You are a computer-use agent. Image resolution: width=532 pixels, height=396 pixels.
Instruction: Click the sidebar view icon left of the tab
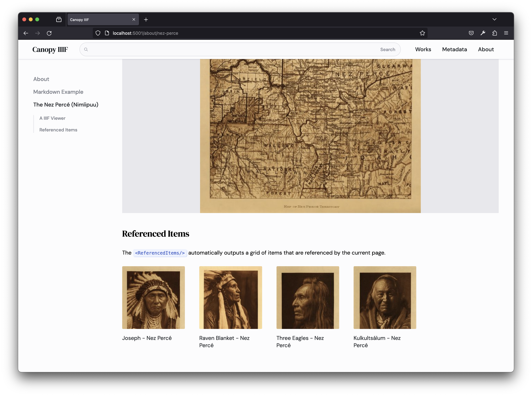point(59,20)
